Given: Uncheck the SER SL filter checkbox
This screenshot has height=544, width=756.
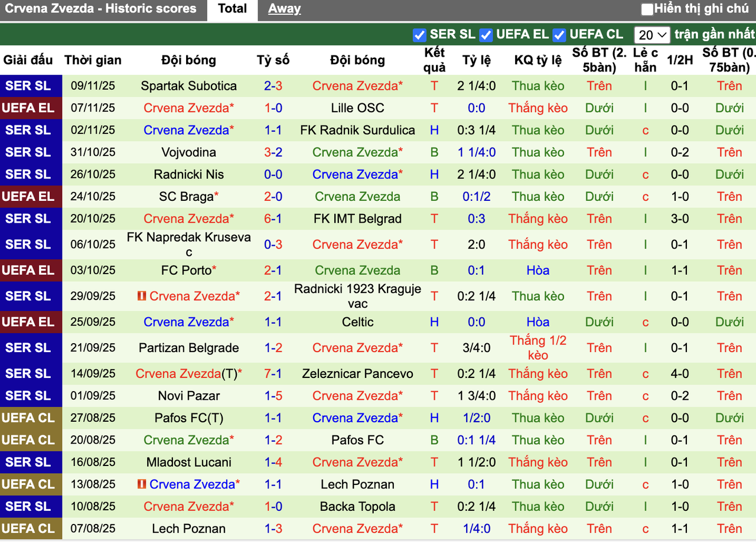Looking at the screenshot, I should (x=419, y=35).
